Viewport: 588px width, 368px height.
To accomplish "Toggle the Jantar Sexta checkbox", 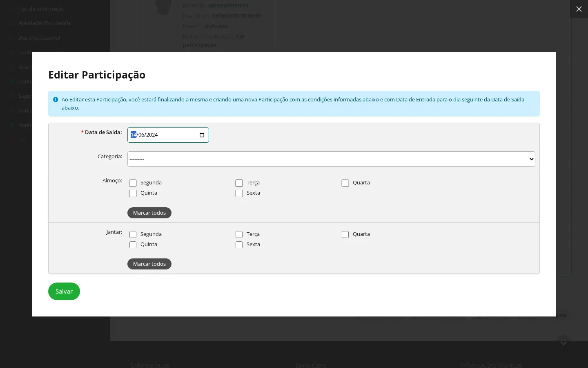I will [x=239, y=245].
